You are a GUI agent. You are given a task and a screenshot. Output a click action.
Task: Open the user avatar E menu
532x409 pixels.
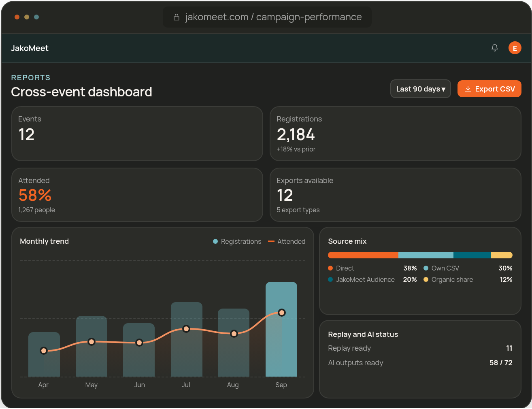point(515,48)
